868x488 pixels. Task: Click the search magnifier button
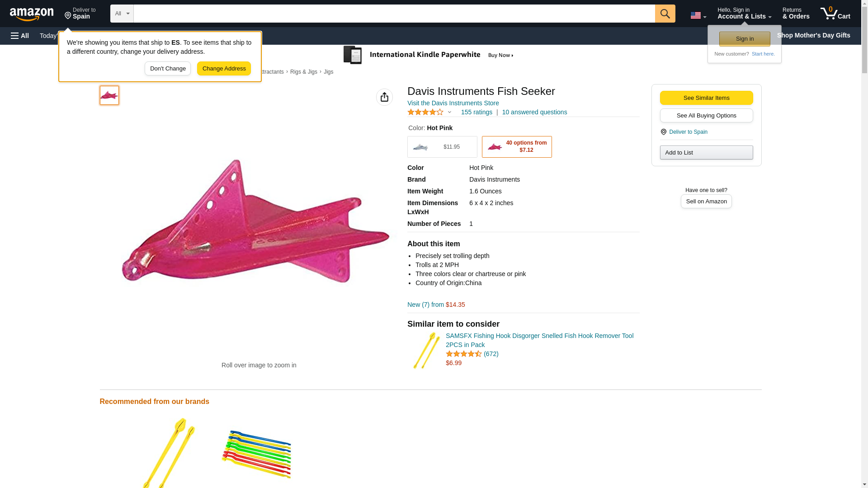click(665, 14)
